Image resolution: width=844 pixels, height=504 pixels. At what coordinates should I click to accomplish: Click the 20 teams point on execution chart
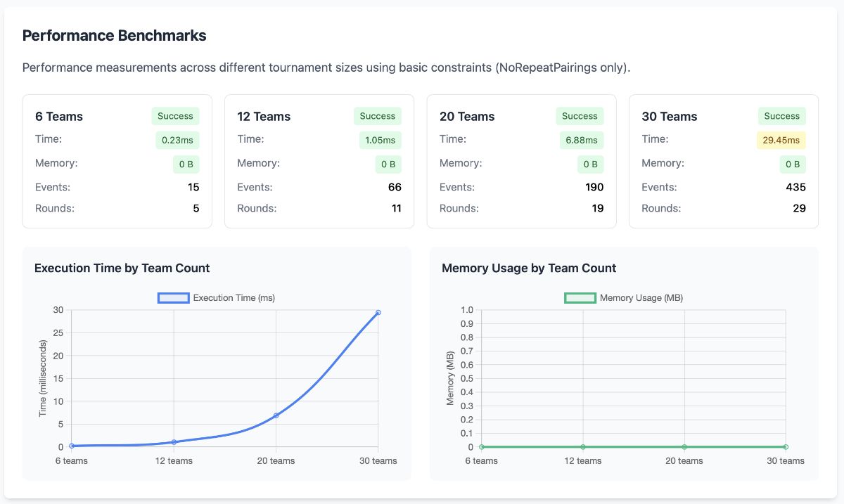point(276,415)
